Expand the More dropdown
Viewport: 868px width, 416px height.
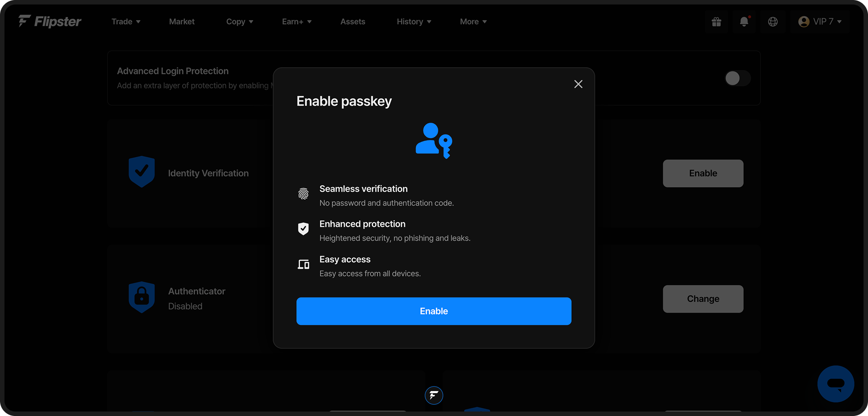pyautogui.click(x=473, y=21)
